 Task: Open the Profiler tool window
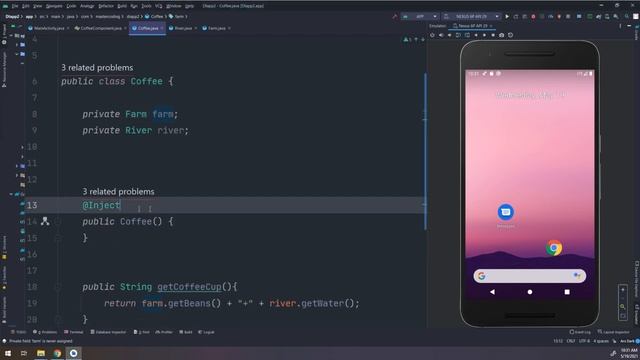pos(164,332)
